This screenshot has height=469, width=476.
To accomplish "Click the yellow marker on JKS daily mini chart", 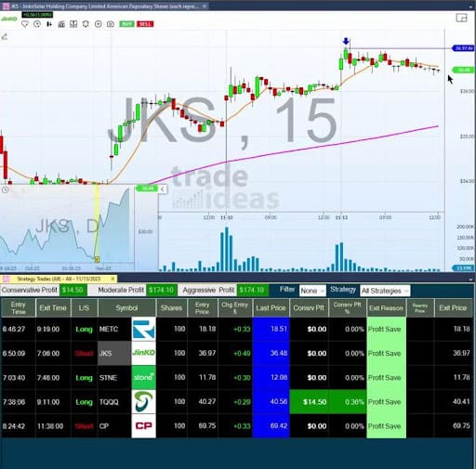I will click(x=97, y=260).
